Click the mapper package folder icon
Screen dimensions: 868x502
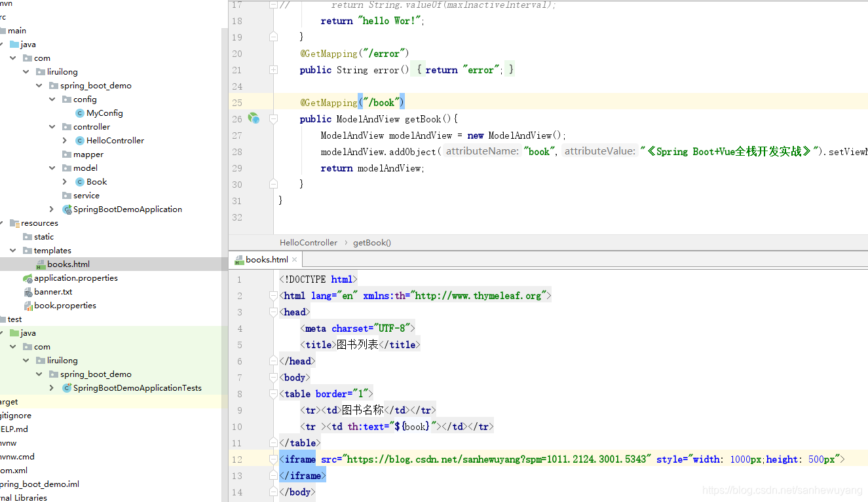coord(67,154)
